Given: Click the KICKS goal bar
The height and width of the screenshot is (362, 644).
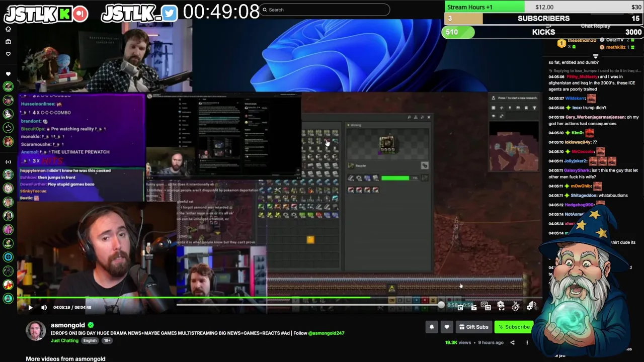Looking at the screenshot, I should click(x=543, y=32).
